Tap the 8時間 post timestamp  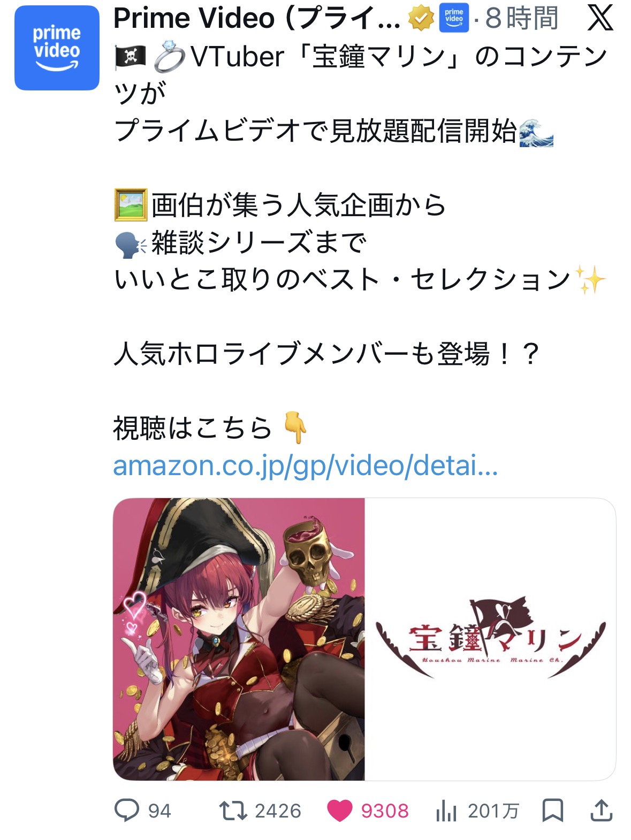click(x=522, y=19)
